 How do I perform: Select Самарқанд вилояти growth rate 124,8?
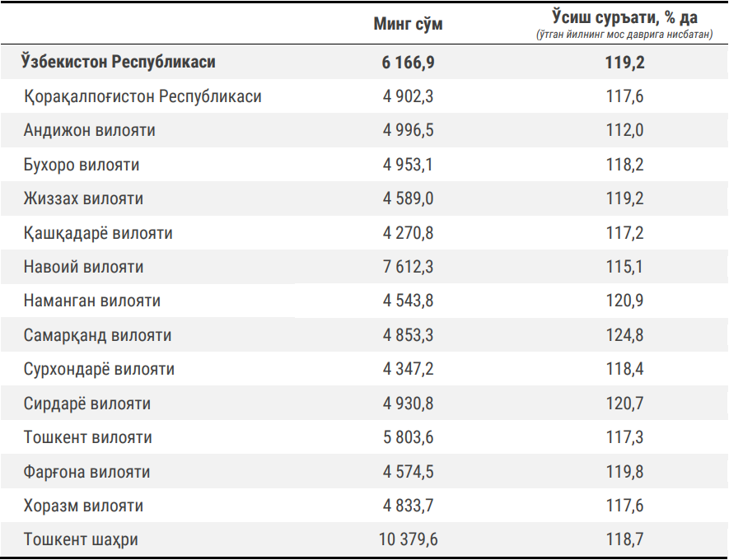(x=624, y=335)
